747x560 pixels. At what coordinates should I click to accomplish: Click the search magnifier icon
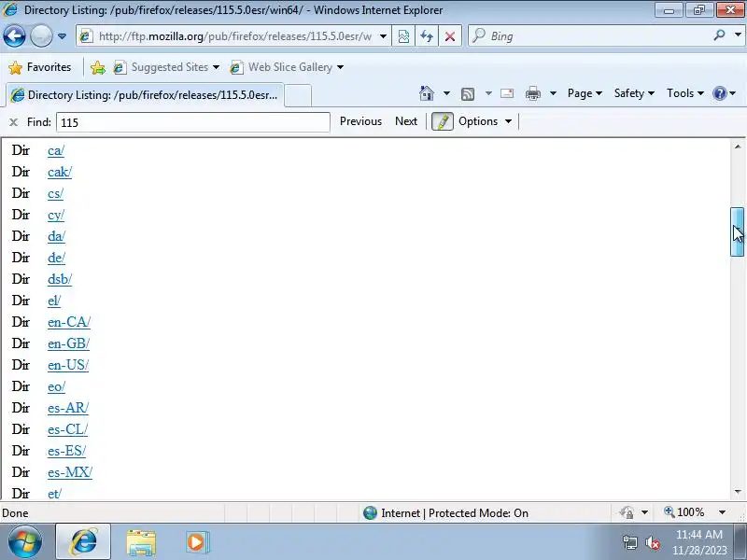[x=719, y=35]
